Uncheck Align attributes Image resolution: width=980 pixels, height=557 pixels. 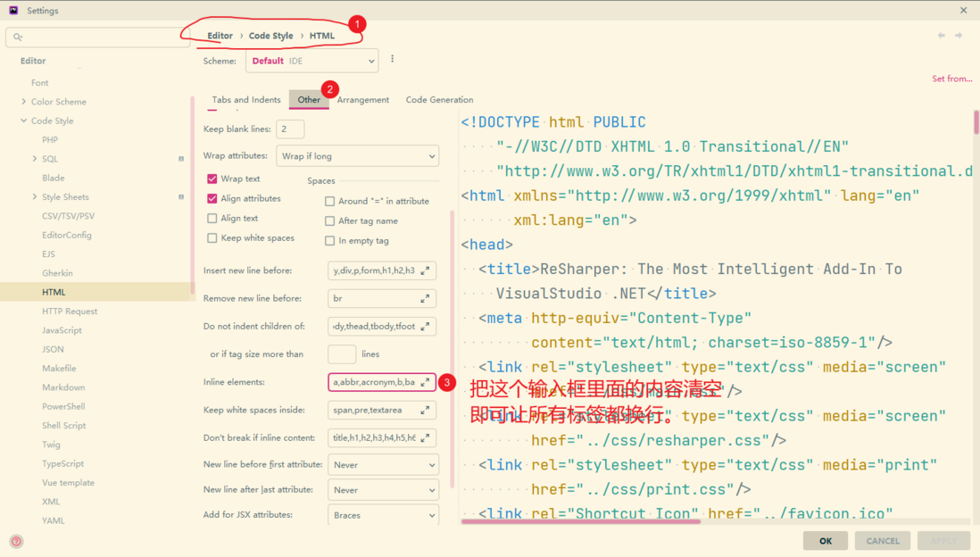[x=212, y=199]
